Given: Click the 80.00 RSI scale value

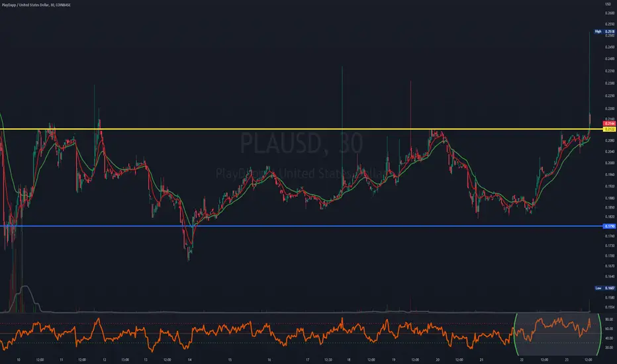Looking at the screenshot, I should coord(609,320).
